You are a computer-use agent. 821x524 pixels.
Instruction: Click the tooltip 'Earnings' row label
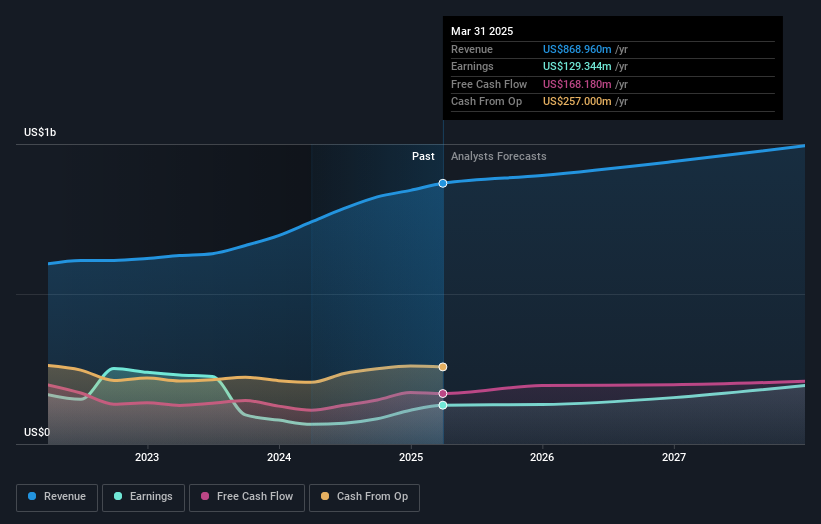pyautogui.click(x=472, y=66)
